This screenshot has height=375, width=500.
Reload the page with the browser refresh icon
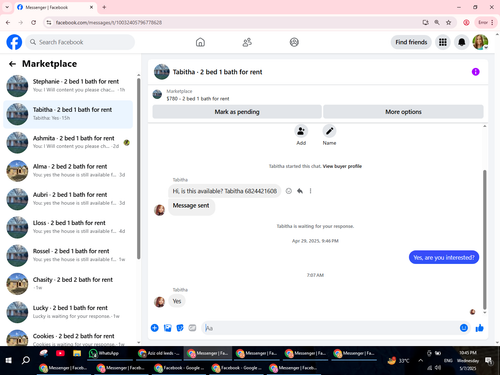[x=33, y=22]
